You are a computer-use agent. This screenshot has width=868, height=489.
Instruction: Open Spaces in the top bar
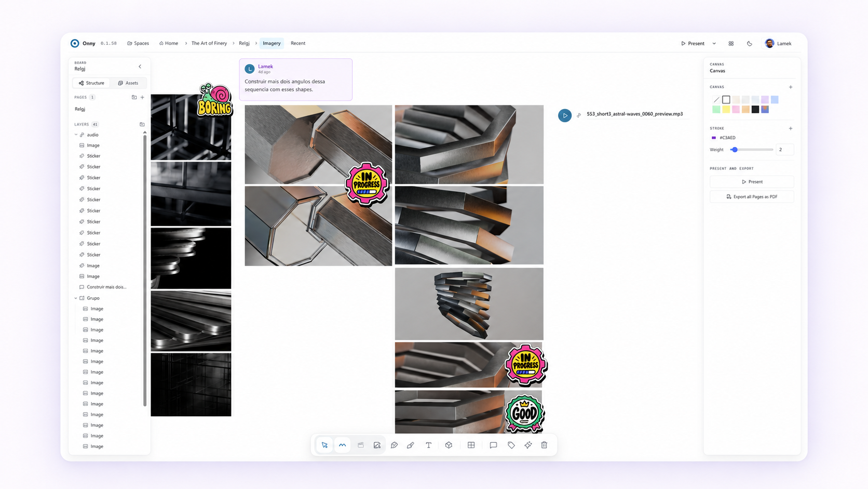point(138,43)
